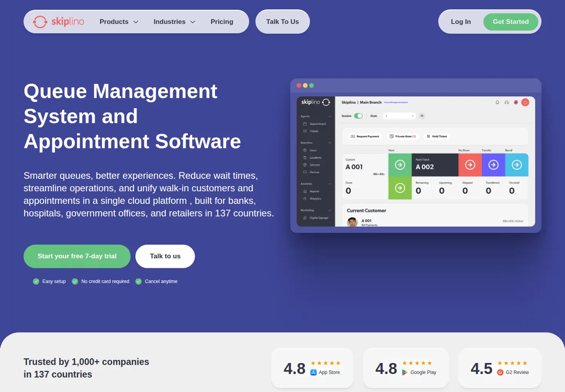565x392 pixels.
Task: Click the headset support icon in the dashboard
Action: 507,102
